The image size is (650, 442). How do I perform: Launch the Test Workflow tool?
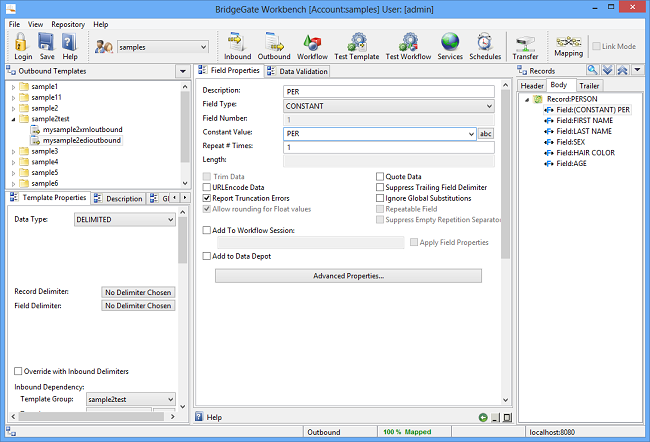[408, 46]
